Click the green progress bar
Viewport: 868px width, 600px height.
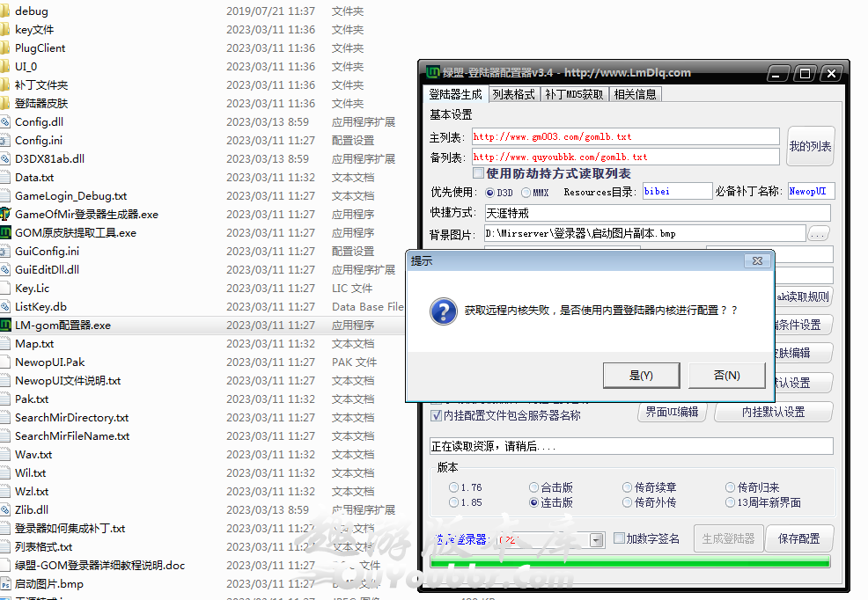pyautogui.click(x=629, y=562)
